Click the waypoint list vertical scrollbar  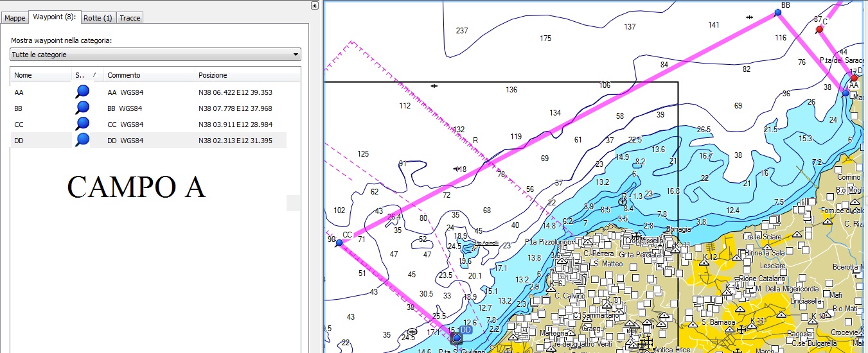[293, 203]
